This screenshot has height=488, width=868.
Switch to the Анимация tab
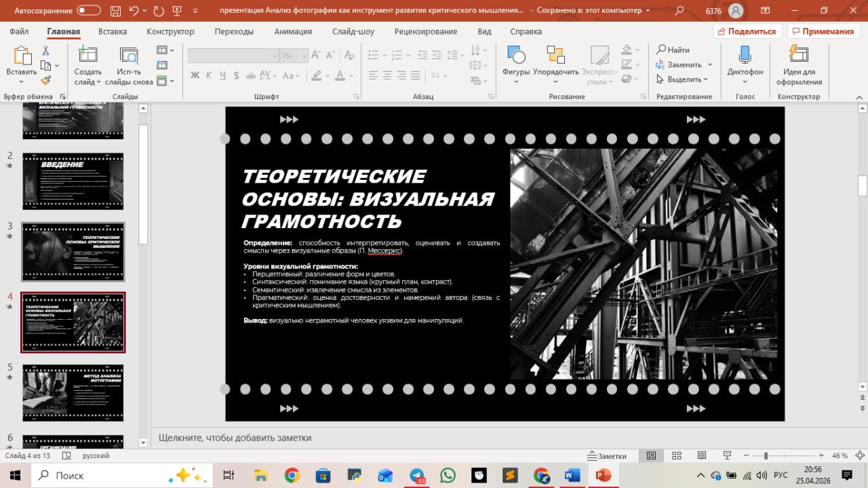coord(293,31)
